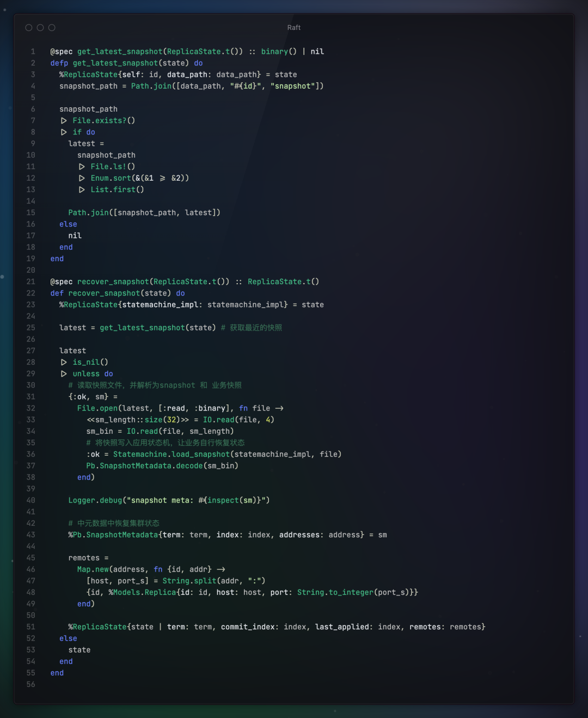Click 'unless do' on line 29
588x718 pixels.
(93, 374)
